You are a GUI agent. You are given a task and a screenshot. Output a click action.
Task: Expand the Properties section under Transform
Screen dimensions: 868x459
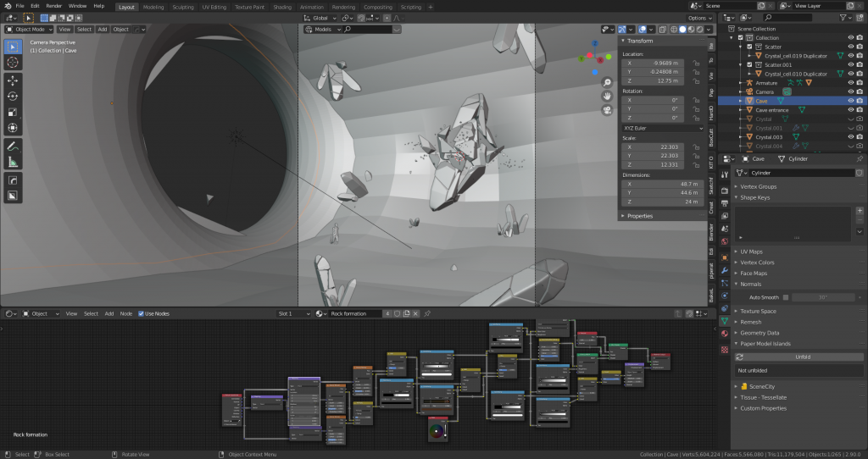click(x=639, y=216)
